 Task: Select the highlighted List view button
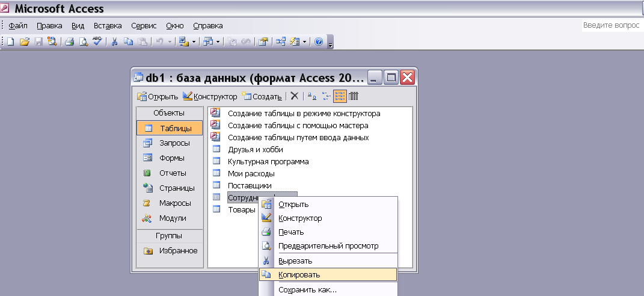coord(340,96)
